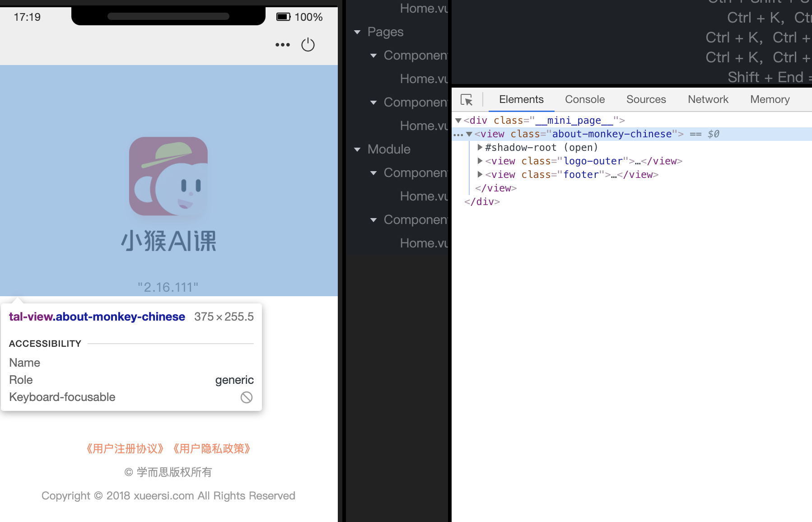Open the 《用户注册协议》 link
The height and width of the screenshot is (522, 812).
pyautogui.click(x=125, y=448)
